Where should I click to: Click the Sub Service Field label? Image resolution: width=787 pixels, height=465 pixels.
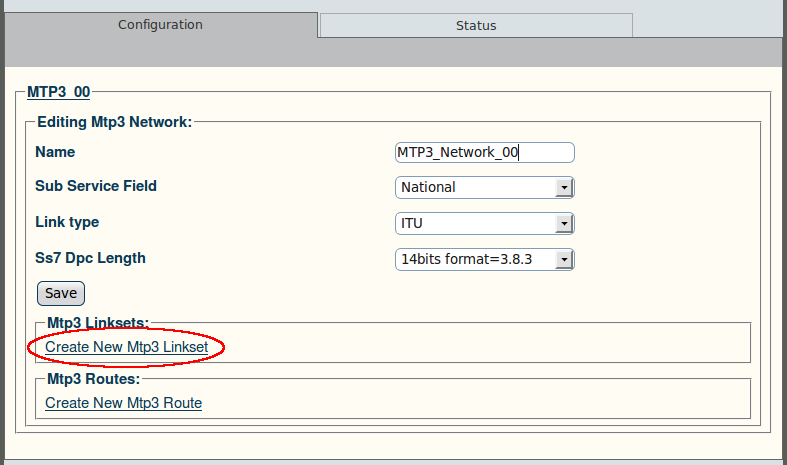(96, 186)
